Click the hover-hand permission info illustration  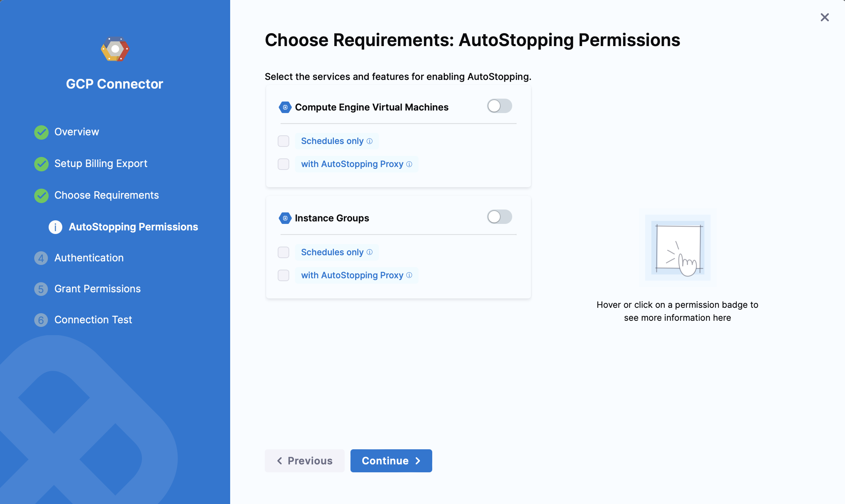[678, 248]
